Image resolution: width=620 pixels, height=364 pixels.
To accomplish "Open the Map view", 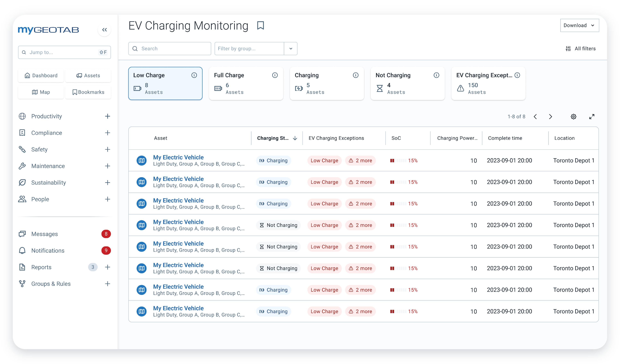I will click(41, 92).
